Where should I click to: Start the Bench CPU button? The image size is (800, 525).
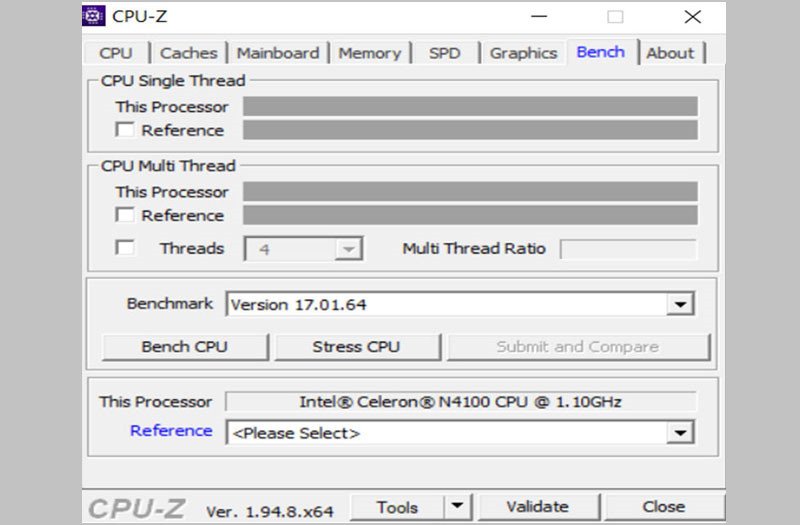pyautogui.click(x=185, y=347)
